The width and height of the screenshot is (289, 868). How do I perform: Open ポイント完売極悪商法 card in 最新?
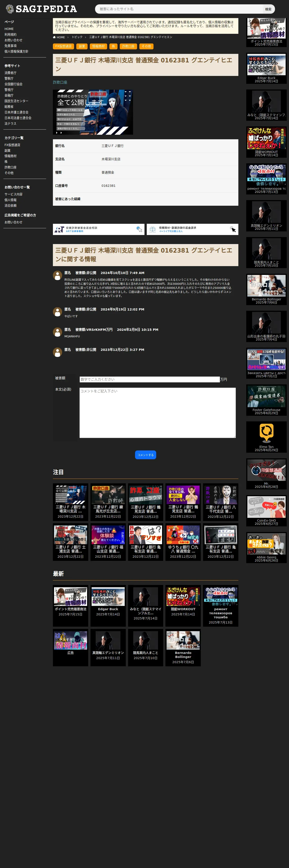71,606
